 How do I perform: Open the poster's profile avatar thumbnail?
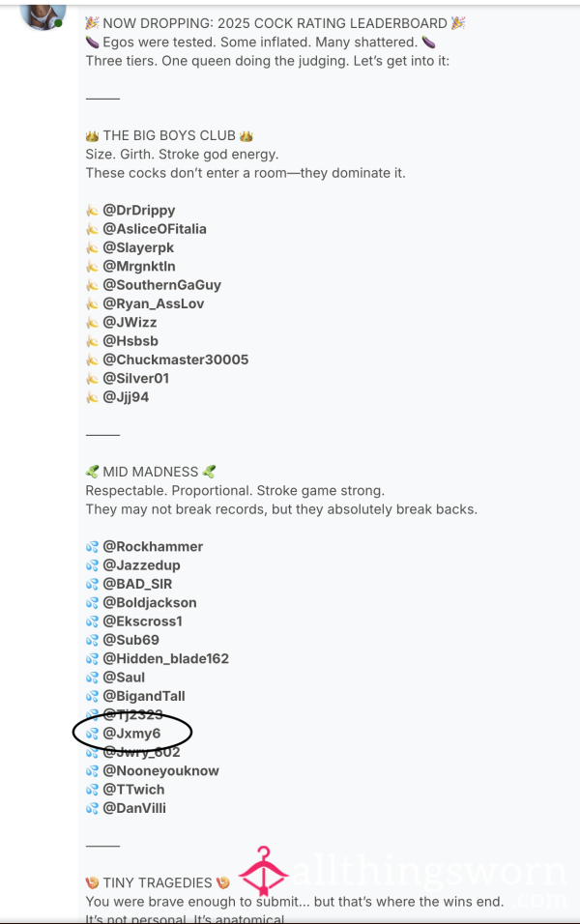pos(43,16)
